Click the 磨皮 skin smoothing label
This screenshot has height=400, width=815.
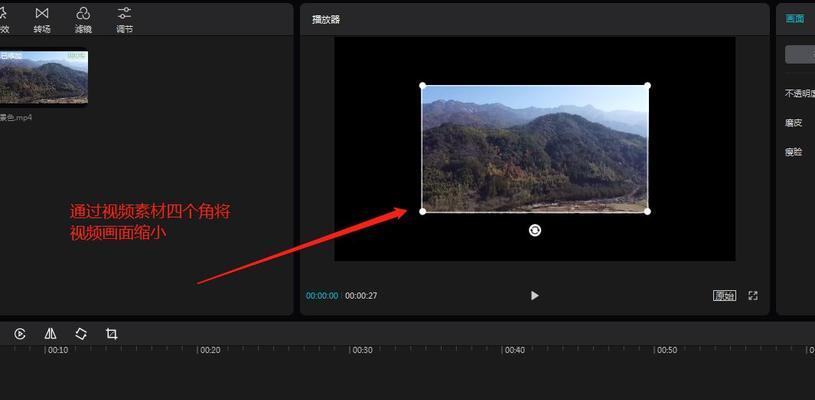pos(794,123)
